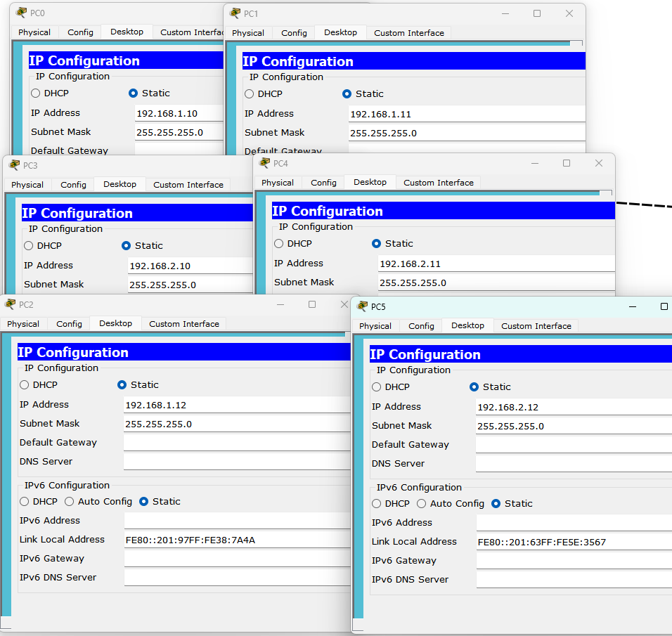Click the PC2 window title icon
The width and height of the screenshot is (672, 636).
point(10,304)
